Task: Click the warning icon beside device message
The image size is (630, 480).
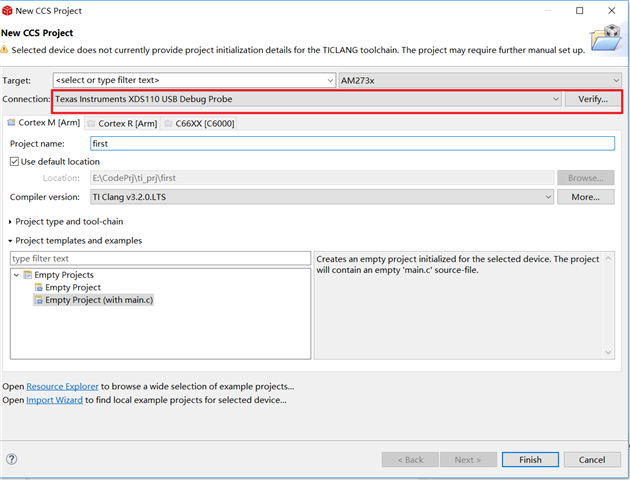Action: click(x=7, y=50)
